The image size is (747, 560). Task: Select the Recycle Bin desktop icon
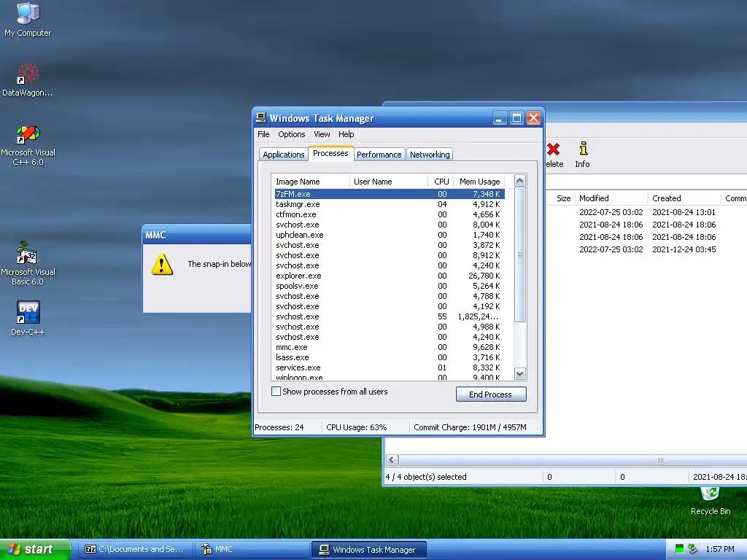coord(711,501)
